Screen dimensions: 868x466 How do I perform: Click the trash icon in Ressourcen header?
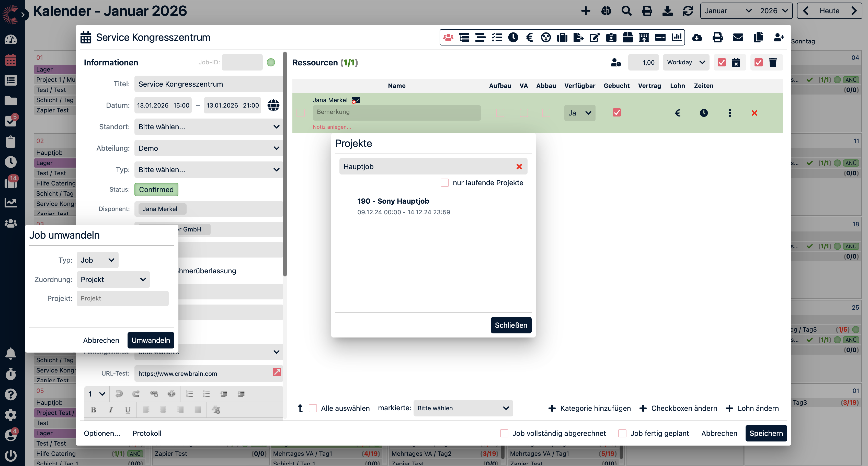point(773,63)
